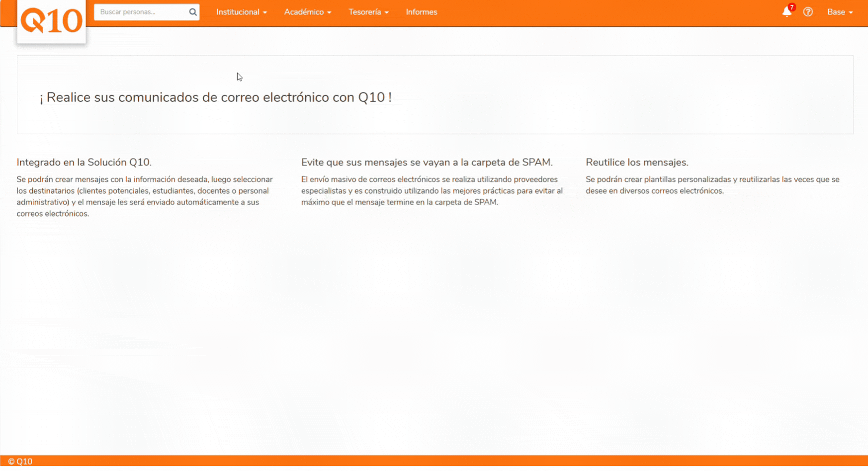Click the Q10 logo in the header

(51, 21)
